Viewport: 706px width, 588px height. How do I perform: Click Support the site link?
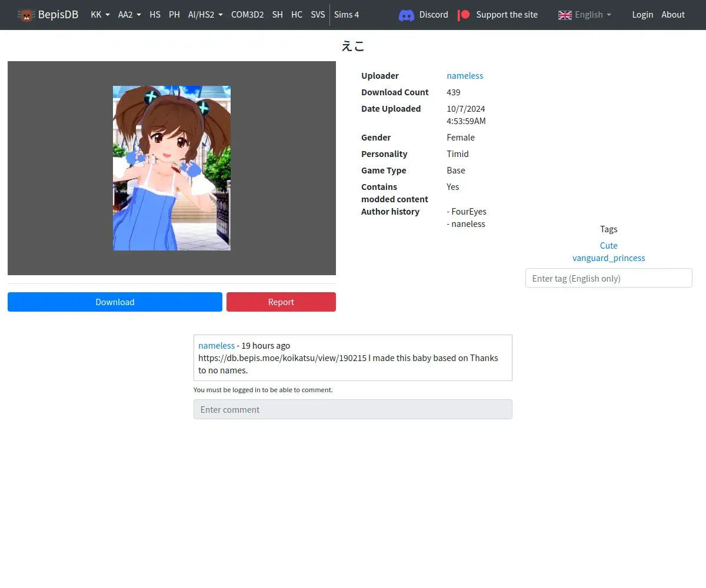(x=507, y=15)
